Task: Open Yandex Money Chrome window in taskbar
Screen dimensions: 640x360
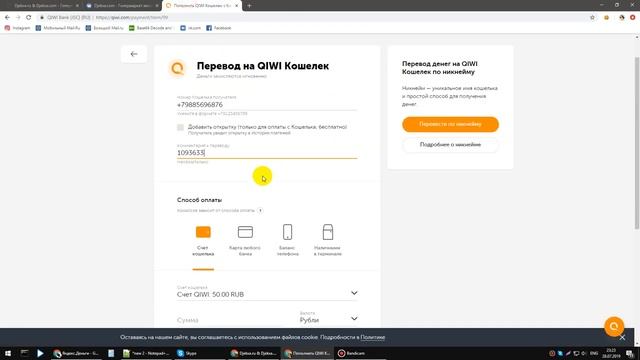Action: (x=76, y=353)
